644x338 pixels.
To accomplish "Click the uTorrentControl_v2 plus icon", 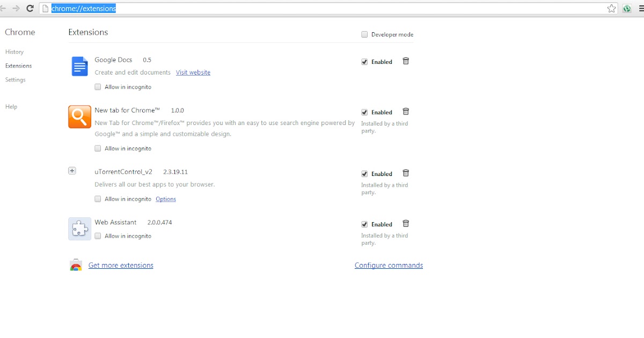I will 72,171.
